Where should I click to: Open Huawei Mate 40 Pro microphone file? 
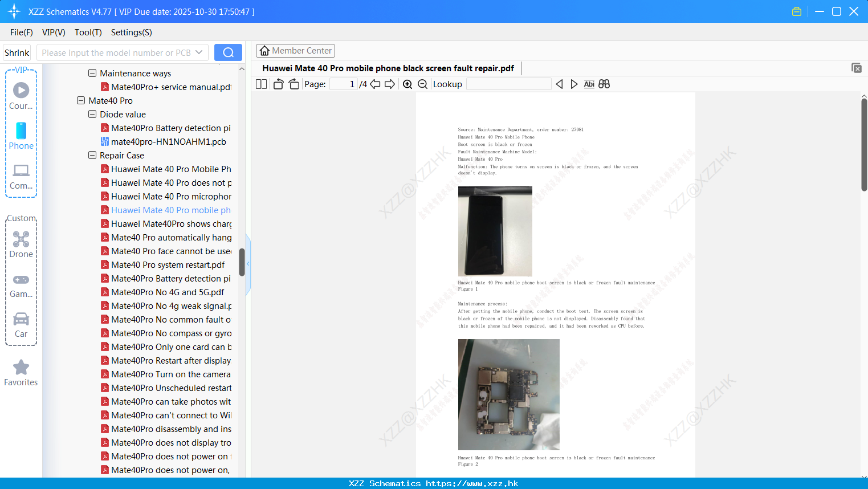(166, 196)
